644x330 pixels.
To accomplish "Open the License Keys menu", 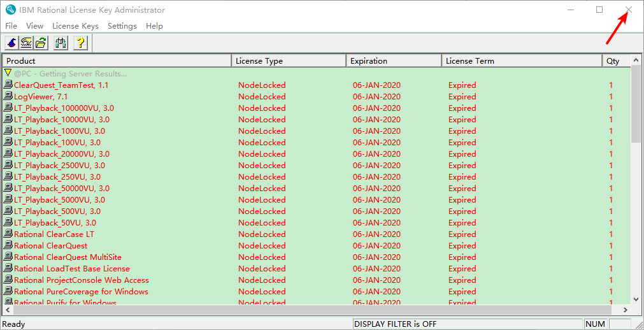I will (x=76, y=26).
